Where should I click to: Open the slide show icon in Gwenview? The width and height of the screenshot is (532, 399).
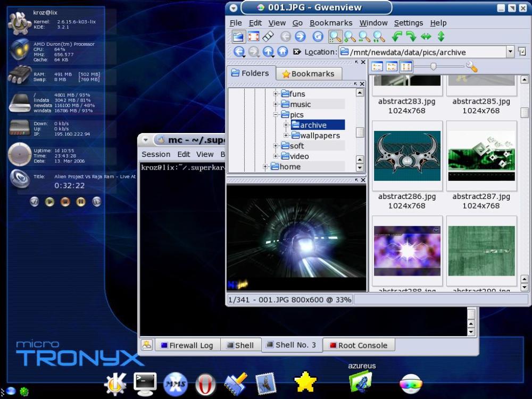(268, 36)
